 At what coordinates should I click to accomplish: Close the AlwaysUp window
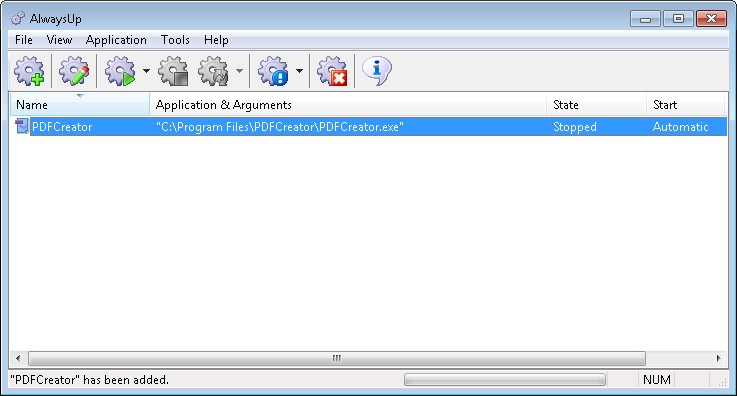[x=712, y=19]
